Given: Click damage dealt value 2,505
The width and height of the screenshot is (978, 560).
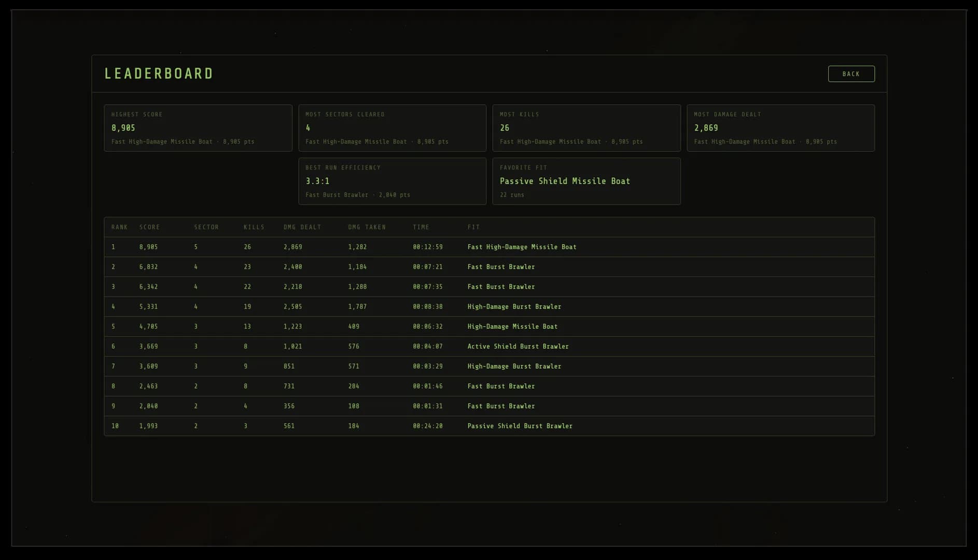Looking at the screenshot, I should coord(292,306).
